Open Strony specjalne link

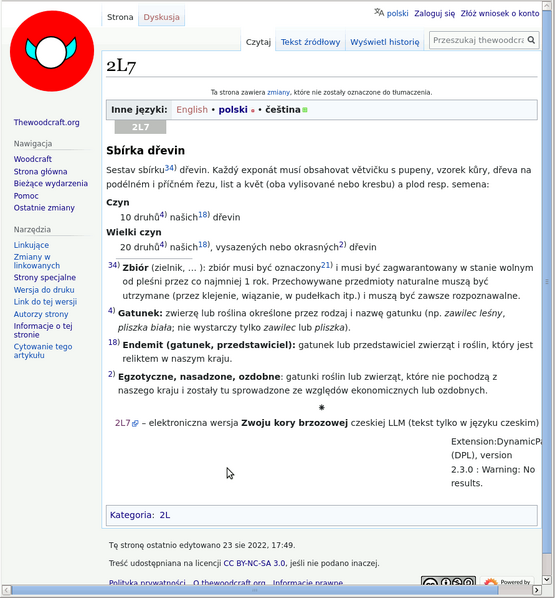pyautogui.click(x=45, y=277)
